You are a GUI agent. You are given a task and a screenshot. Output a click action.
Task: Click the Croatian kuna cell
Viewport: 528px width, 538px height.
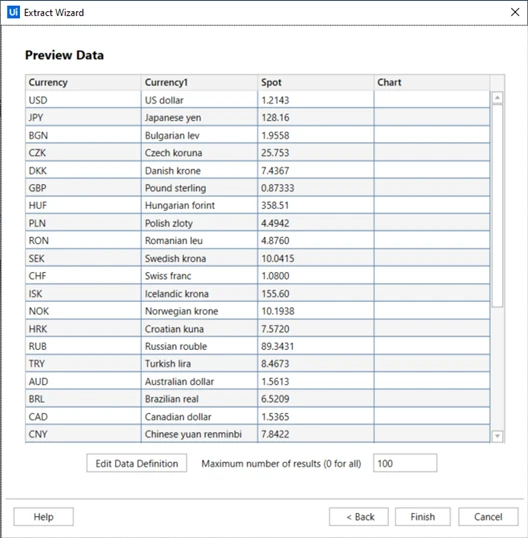coord(199,329)
